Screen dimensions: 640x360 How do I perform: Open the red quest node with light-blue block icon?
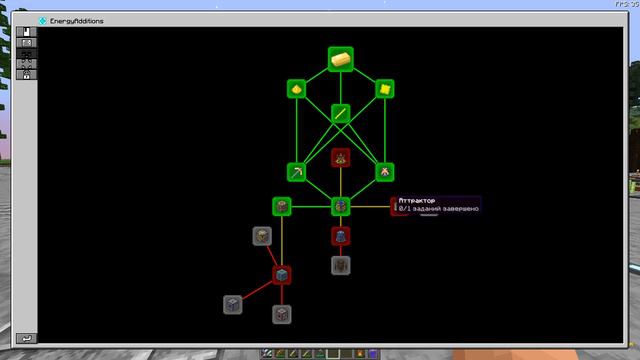282,275
